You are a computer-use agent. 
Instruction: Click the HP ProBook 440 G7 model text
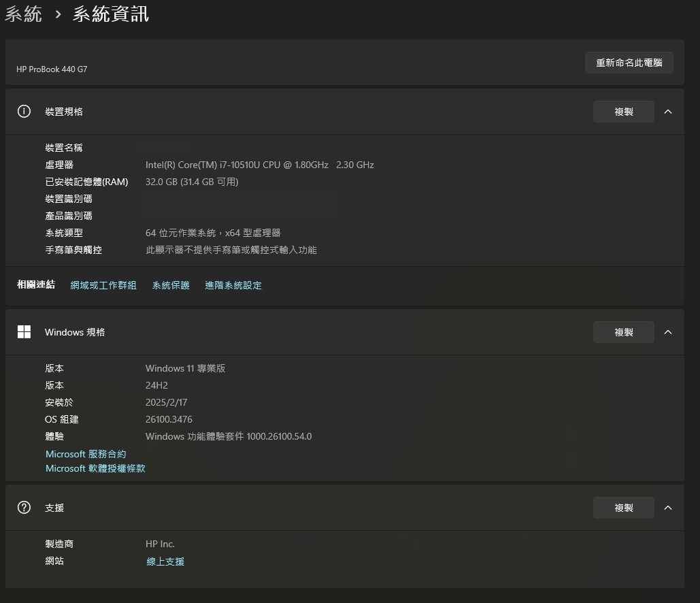(x=52, y=69)
